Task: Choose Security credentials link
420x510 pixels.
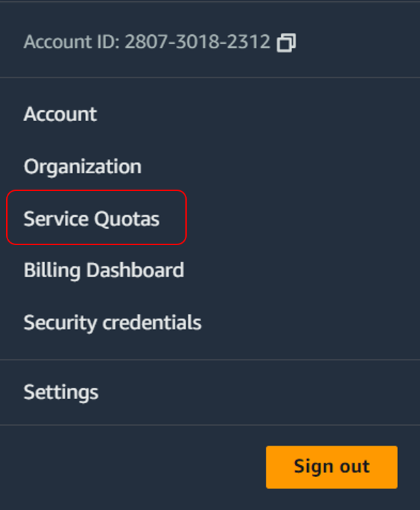Action: tap(112, 322)
